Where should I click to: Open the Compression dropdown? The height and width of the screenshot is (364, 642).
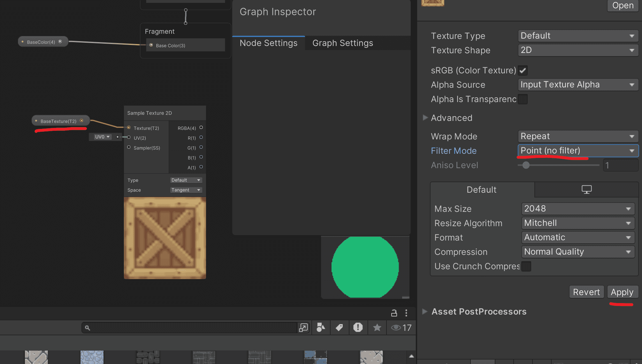pyautogui.click(x=578, y=252)
